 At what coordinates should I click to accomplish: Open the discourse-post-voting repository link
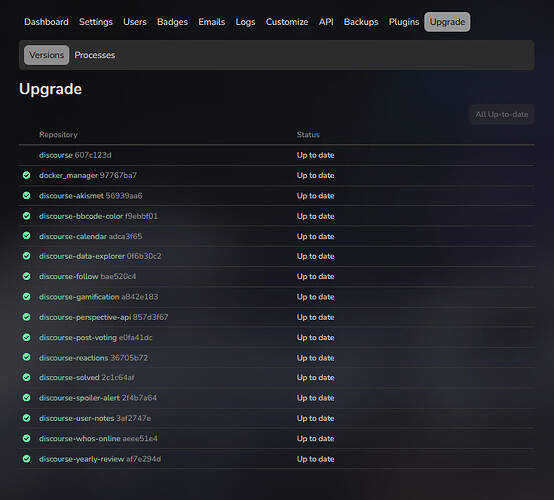[78, 337]
